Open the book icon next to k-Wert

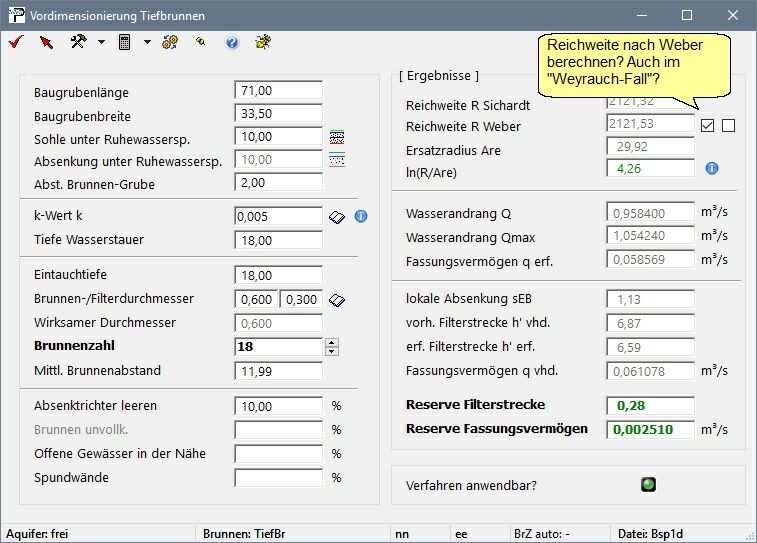tap(337, 216)
